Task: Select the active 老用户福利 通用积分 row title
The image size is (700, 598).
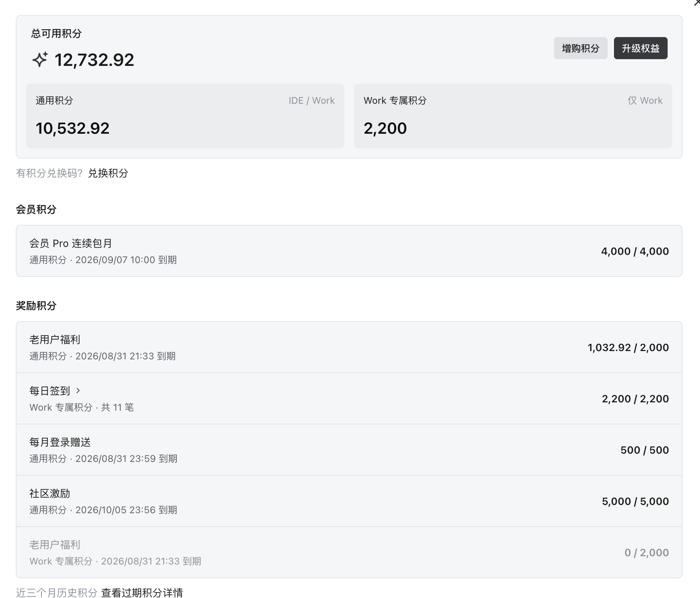Action: pos(55,340)
